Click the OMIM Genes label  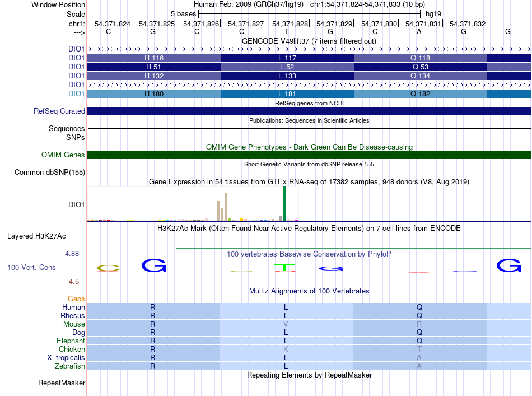point(63,155)
